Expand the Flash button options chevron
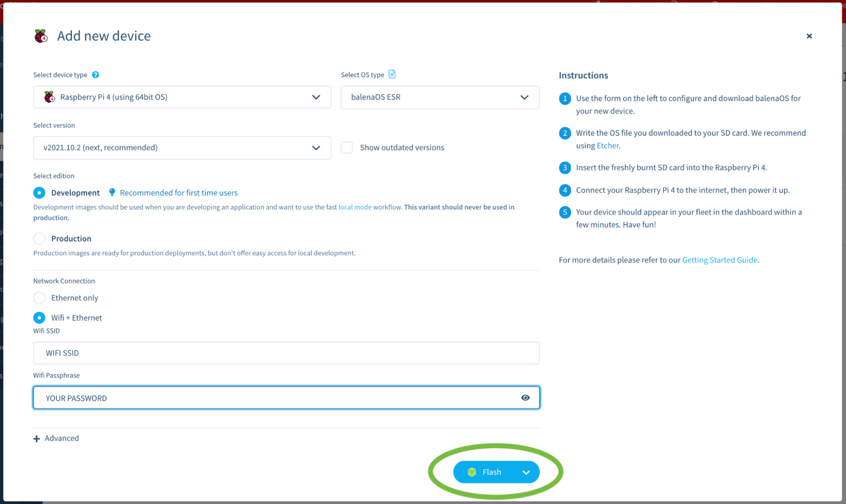The height and width of the screenshot is (504, 846). 526,472
